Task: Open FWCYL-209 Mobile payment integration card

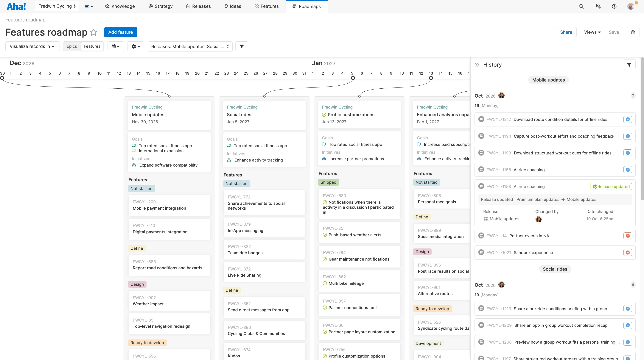Action: [169, 205]
